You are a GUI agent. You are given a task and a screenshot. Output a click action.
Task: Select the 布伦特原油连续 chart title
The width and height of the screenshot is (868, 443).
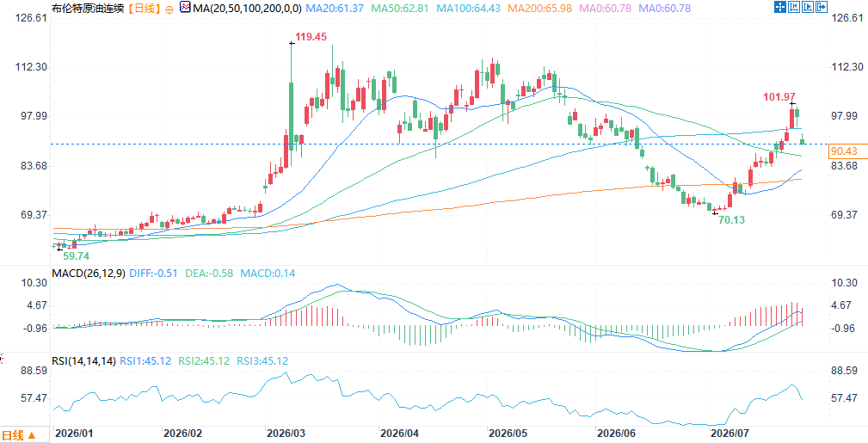[88, 9]
